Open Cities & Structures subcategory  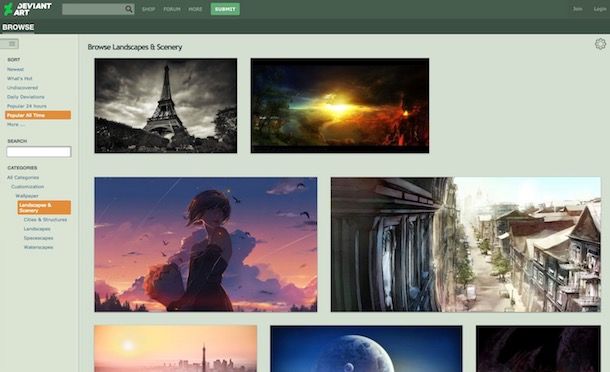click(45, 220)
